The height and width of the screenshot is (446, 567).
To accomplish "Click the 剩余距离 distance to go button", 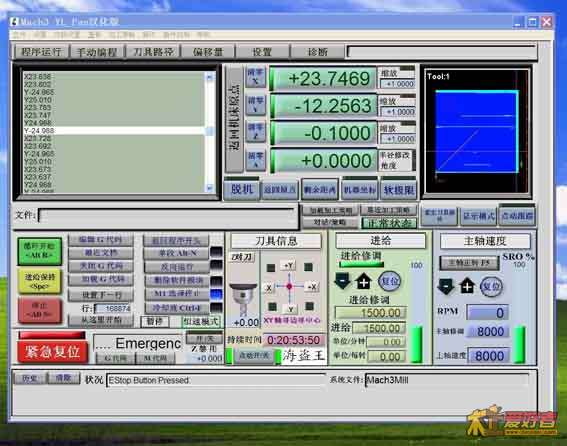I will (x=320, y=190).
